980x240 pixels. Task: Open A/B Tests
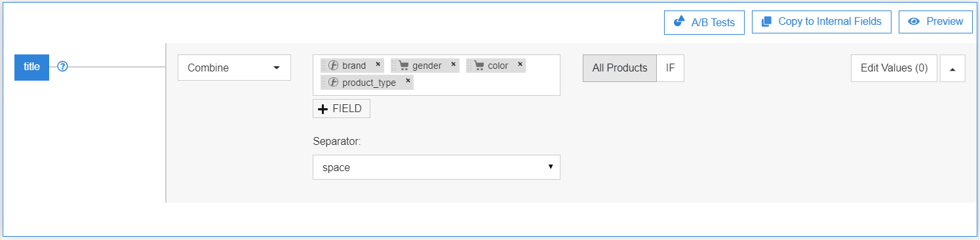pyautogui.click(x=704, y=22)
